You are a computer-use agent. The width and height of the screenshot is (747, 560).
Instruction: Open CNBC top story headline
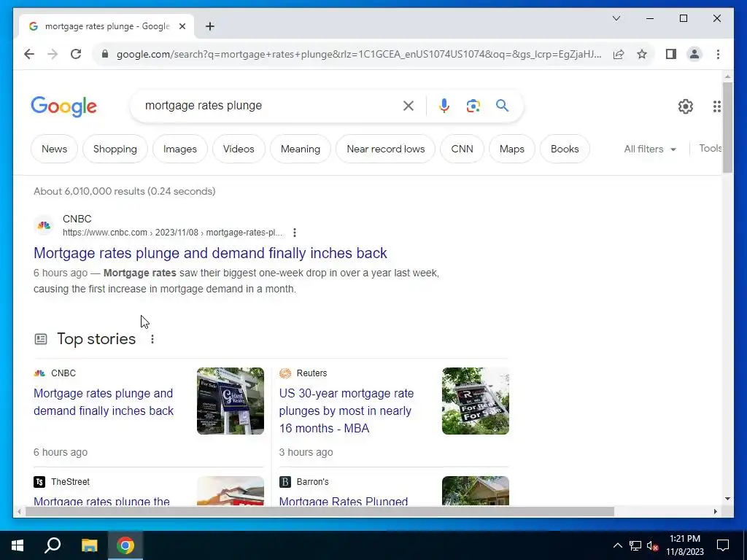point(104,402)
